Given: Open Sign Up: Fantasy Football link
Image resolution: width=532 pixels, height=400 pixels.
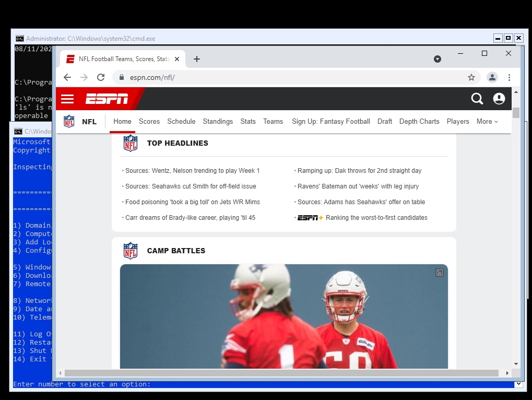Looking at the screenshot, I should click(x=331, y=122).
